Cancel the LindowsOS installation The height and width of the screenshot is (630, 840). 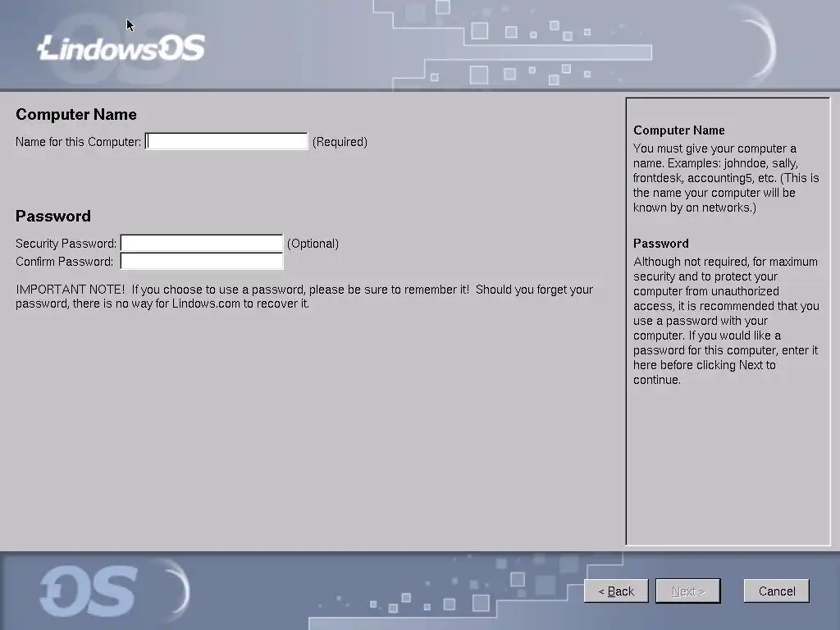777,591
